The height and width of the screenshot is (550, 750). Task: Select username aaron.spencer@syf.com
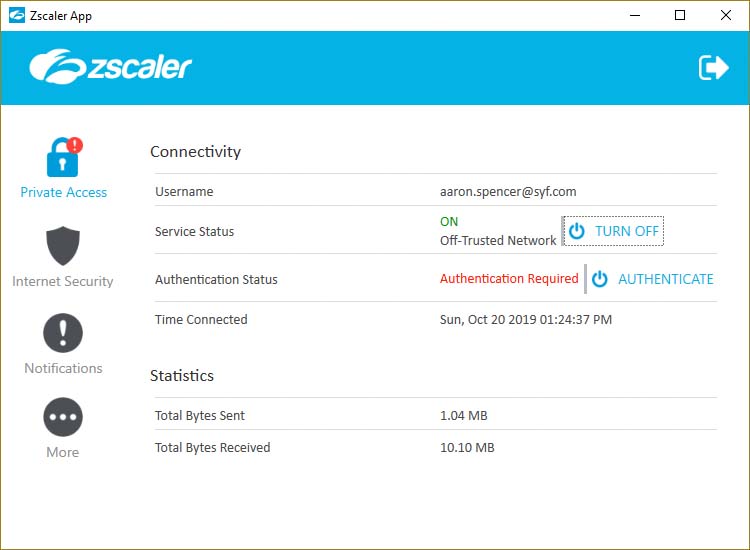508,192
